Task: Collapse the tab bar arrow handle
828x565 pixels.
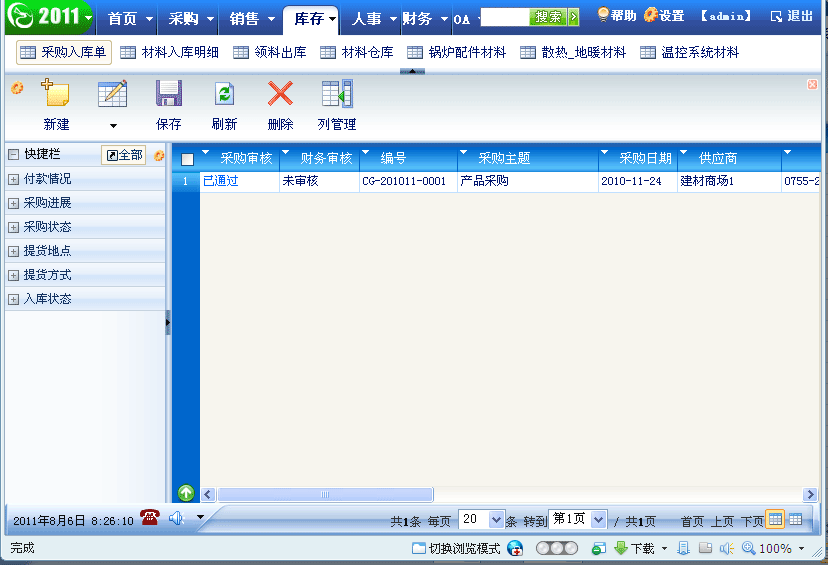Action: pyautogui.click(x=412, y=71)
